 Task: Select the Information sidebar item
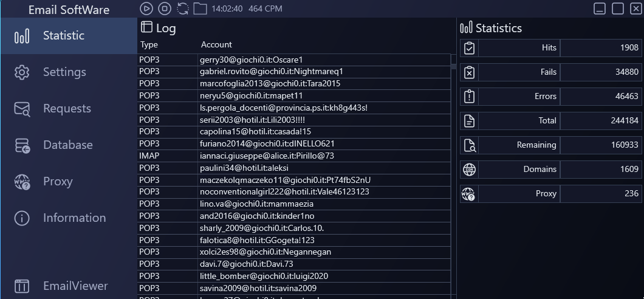[74, 218]
